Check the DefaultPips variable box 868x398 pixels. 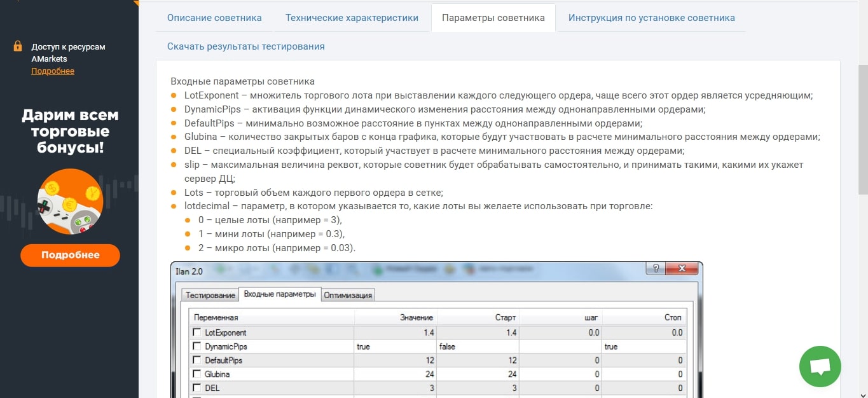196,360
